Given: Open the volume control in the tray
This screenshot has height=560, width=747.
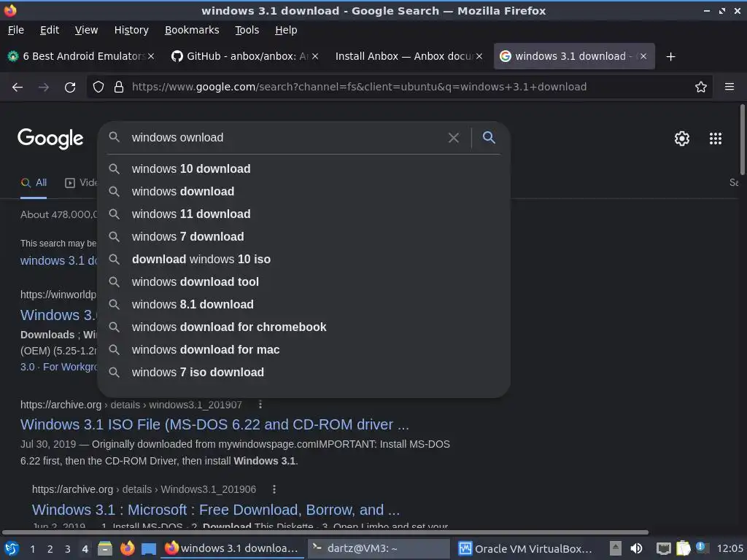Looking at the screenshot, I should [636, 548].
